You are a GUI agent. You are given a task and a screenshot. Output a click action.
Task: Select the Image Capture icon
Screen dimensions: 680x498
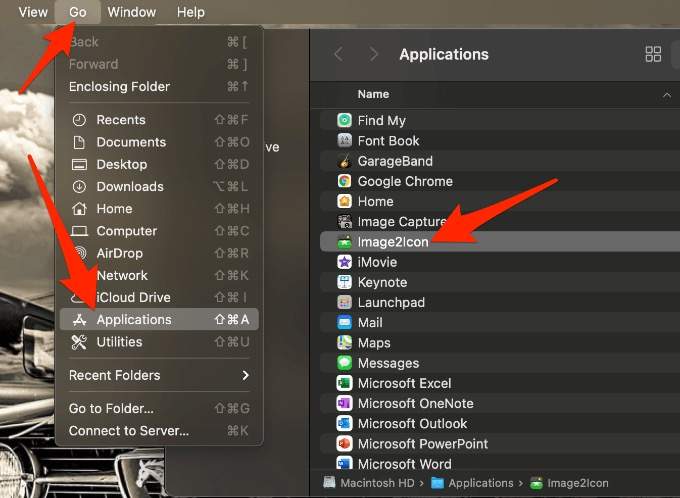(x=344, y=222)
